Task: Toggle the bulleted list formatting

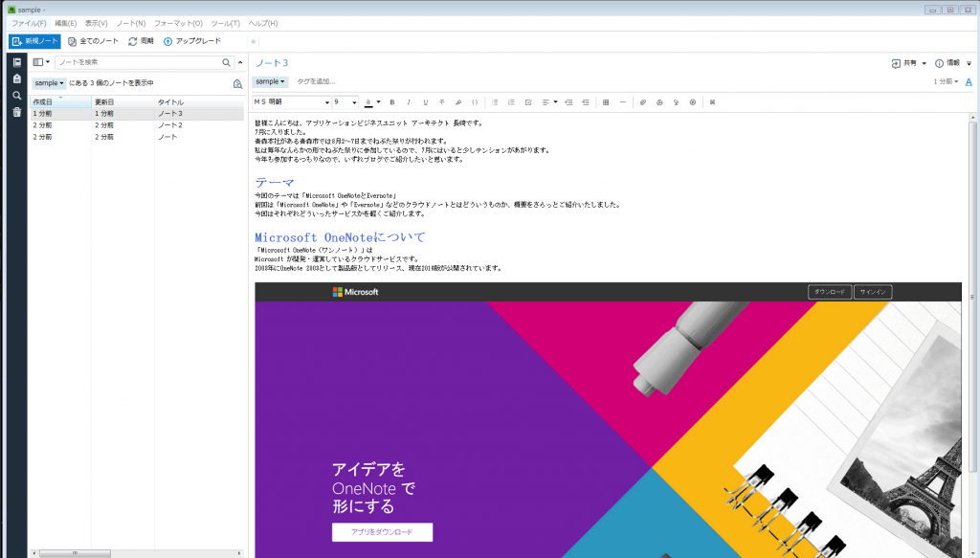Action: [495, 101]
